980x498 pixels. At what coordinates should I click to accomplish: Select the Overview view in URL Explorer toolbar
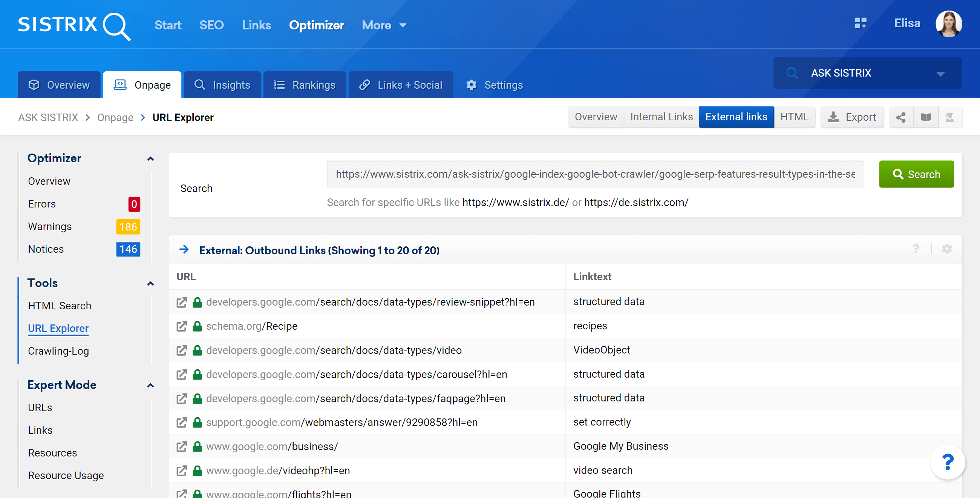[596, 117]
